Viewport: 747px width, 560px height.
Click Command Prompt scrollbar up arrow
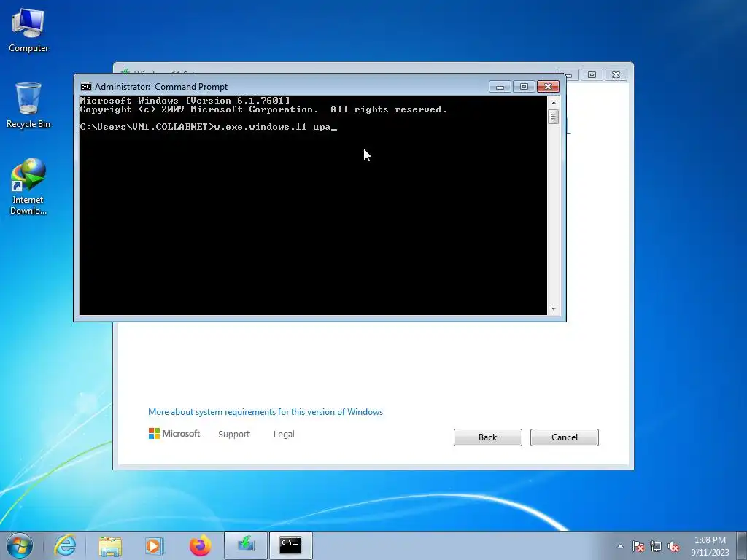coord(554,102)
